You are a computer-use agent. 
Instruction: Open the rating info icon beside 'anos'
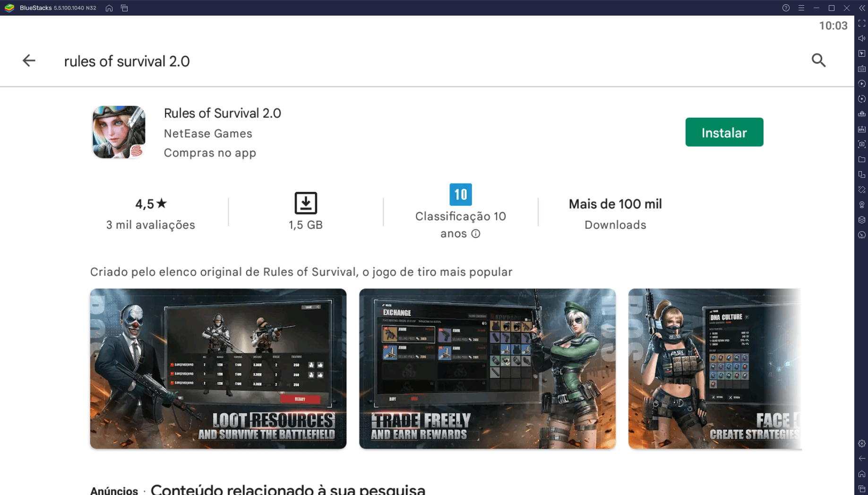(x=476, y=234)
